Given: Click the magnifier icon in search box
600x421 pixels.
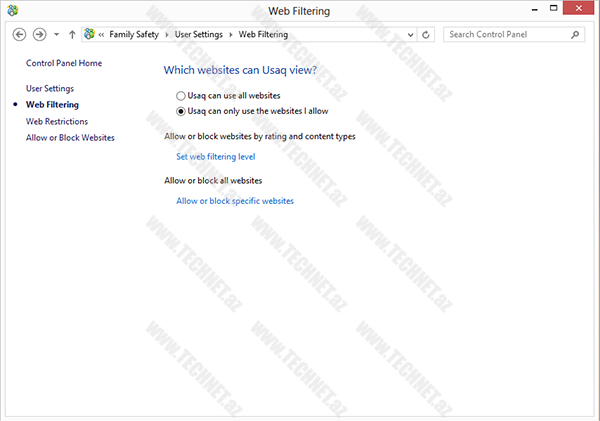Looking at the screenshot, I should point(575,34).
